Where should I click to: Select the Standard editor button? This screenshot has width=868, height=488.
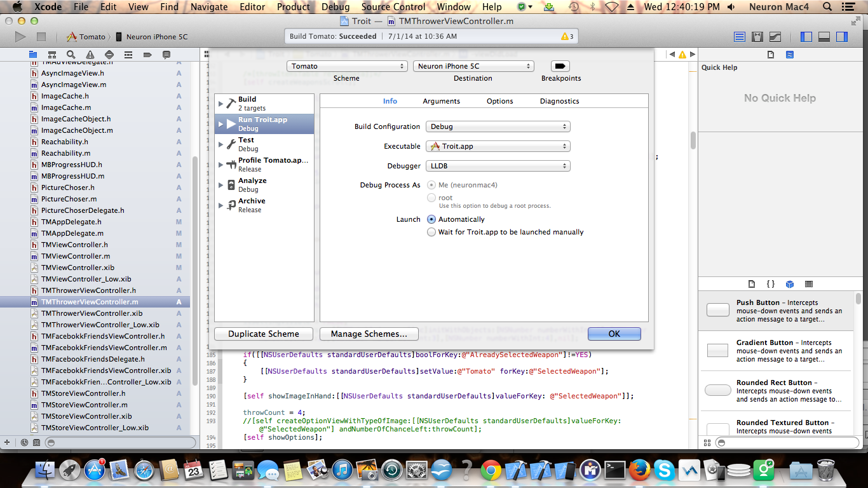[740, 37]
